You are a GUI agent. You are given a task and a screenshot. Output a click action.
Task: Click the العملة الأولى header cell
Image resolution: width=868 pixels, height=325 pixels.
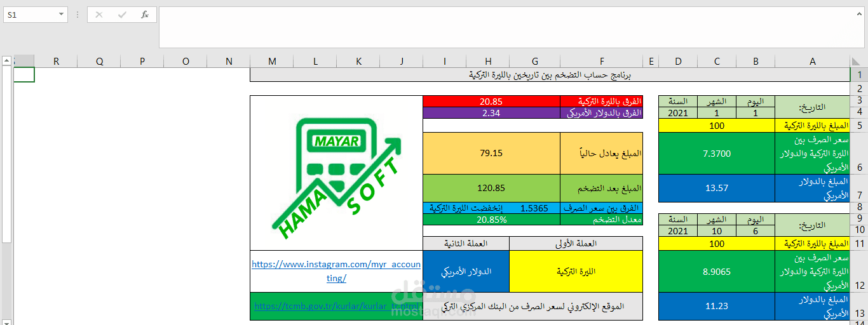(x=576, y=243)
